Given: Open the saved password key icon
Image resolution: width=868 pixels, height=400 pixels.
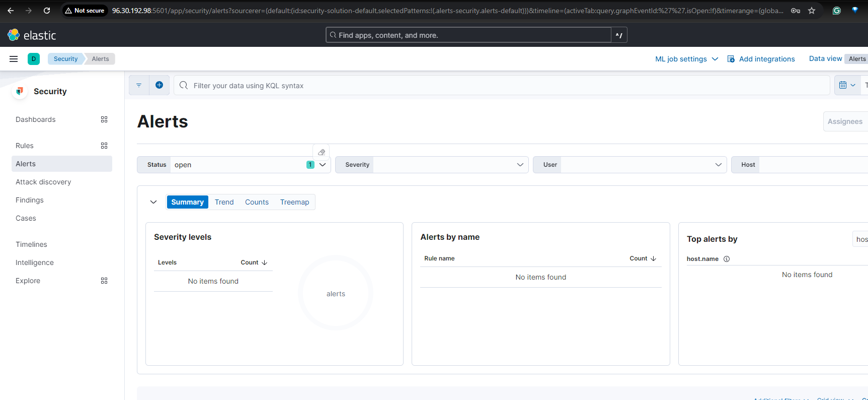Looking at the screenshot, I should point(796,11).
